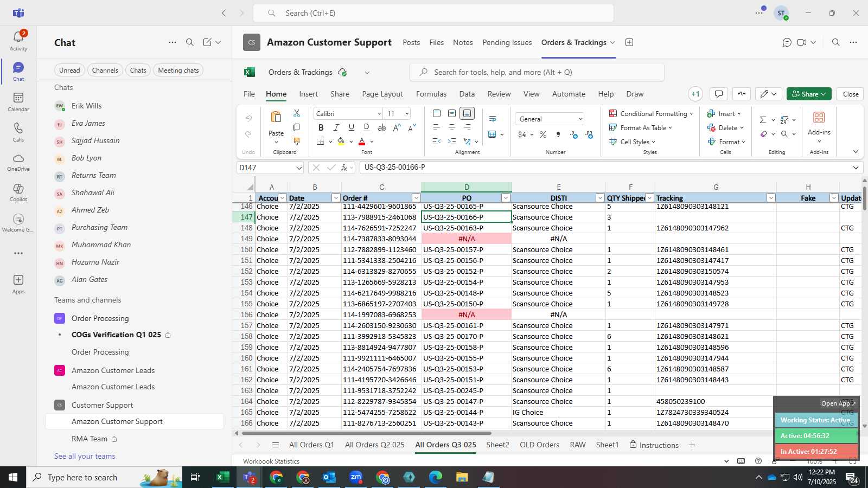
Task: Click the Bold formatting button
Action: (321, 127)
